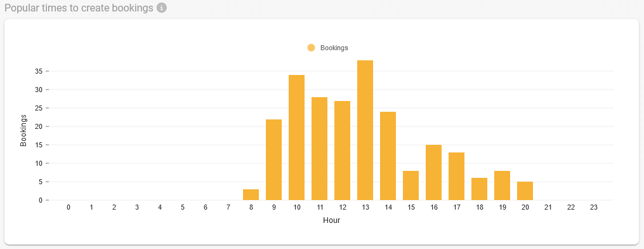This screenshot has height=249, width=644.
Task: Click the 35 label on the y-axis
Action: point(39,71)
